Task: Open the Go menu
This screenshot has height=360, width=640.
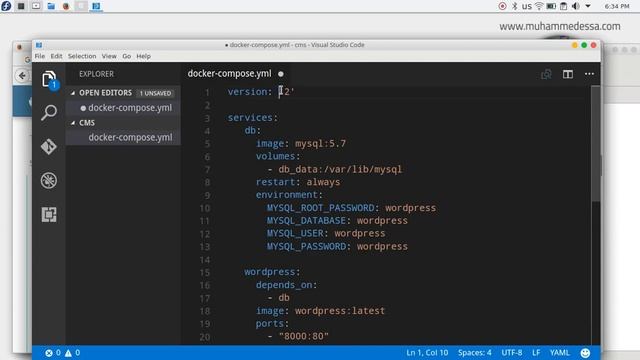Action: [127, 56]
